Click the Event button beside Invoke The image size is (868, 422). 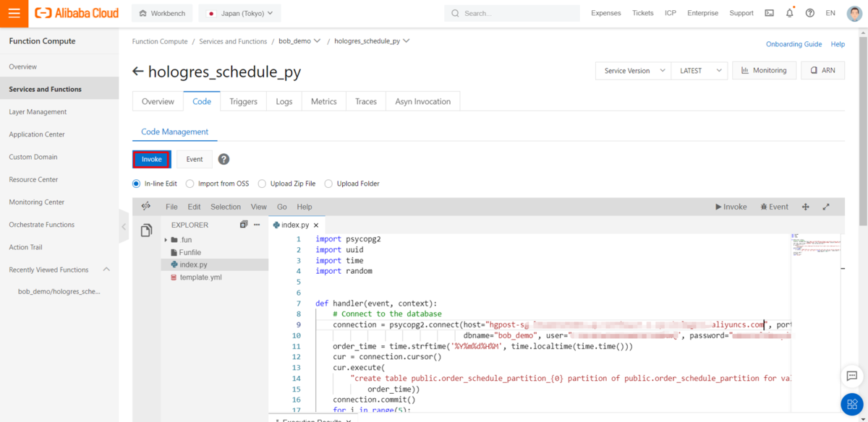tap(195, 159)
